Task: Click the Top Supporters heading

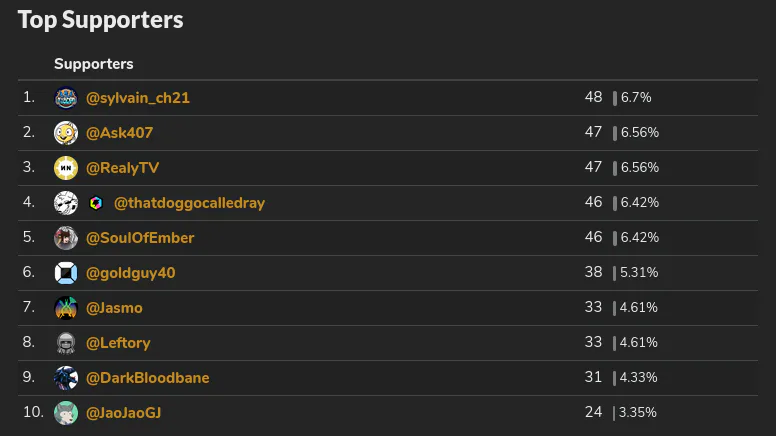Action: 100,20
